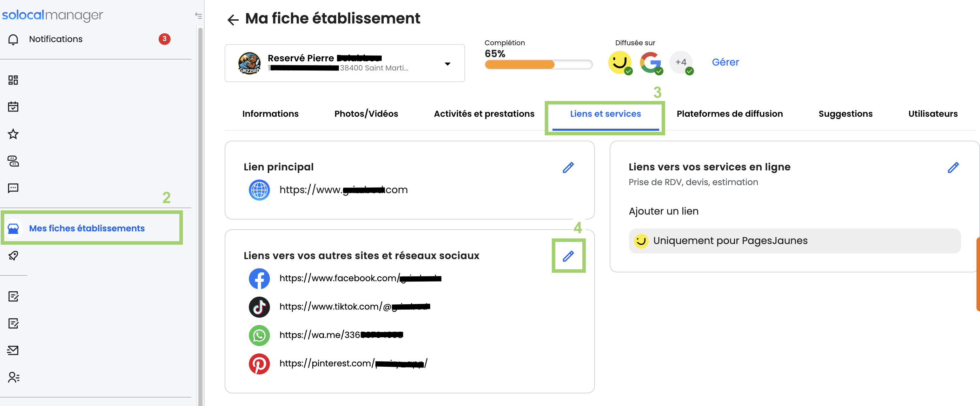Click the Gérer link

point(725,62)
